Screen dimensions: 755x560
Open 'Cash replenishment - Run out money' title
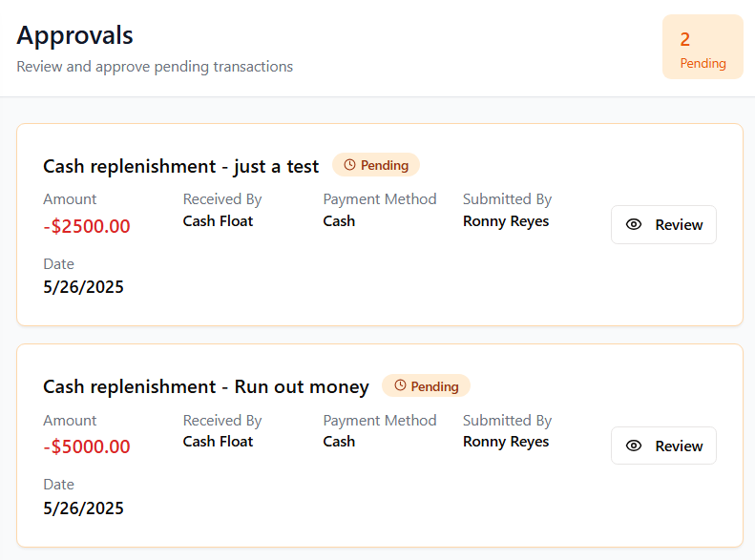pyautogui.click(x=206, y=387)
